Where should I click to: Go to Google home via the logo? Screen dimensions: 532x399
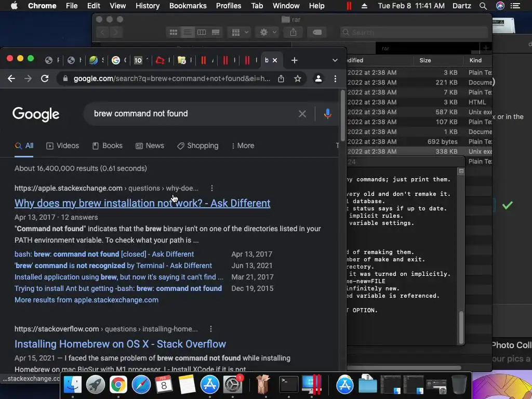(36, 114)
